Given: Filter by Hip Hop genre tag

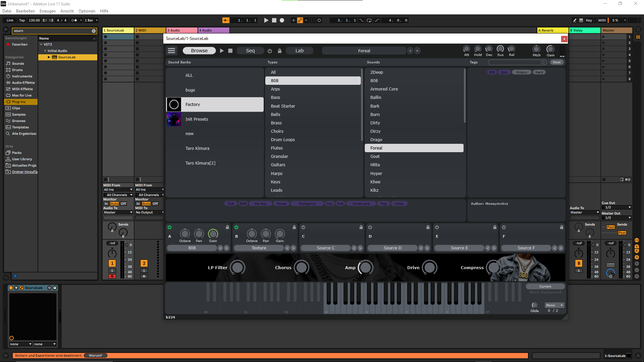Looking at the screenshot, I should 260,204.
